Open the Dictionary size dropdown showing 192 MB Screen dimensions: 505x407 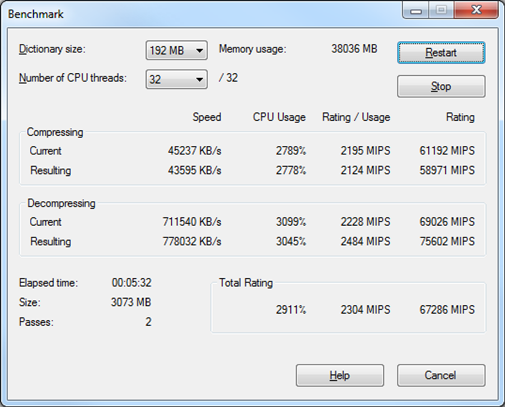point(177,50)
